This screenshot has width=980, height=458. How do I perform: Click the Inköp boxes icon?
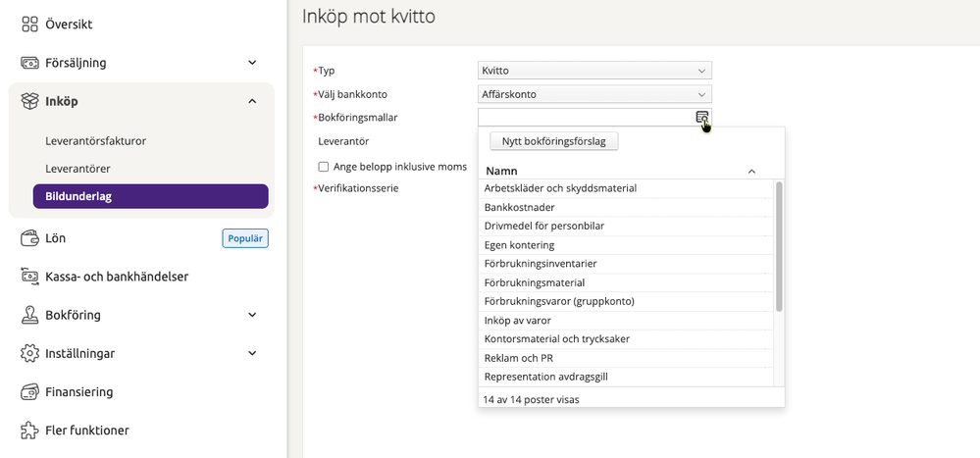click(x=29, y=101)
